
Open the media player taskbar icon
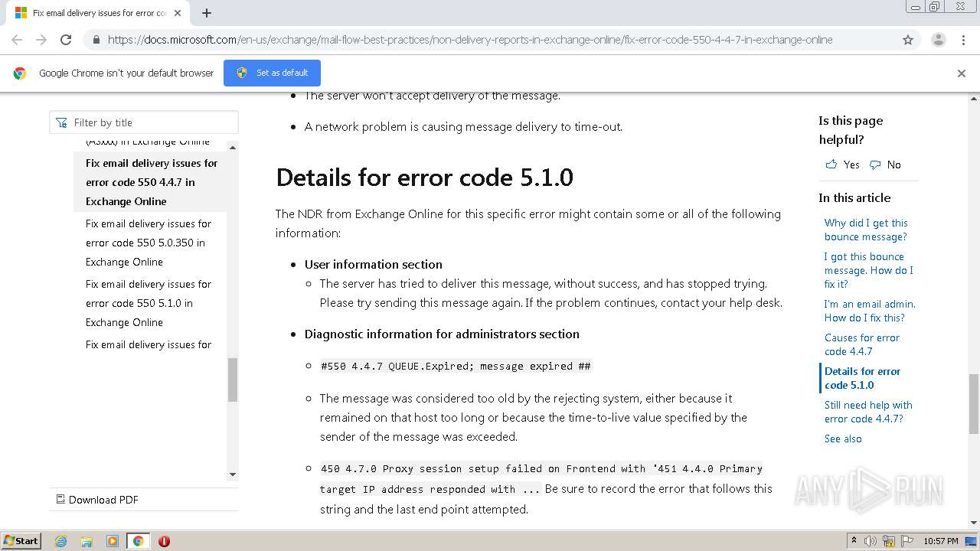point(113,541)
